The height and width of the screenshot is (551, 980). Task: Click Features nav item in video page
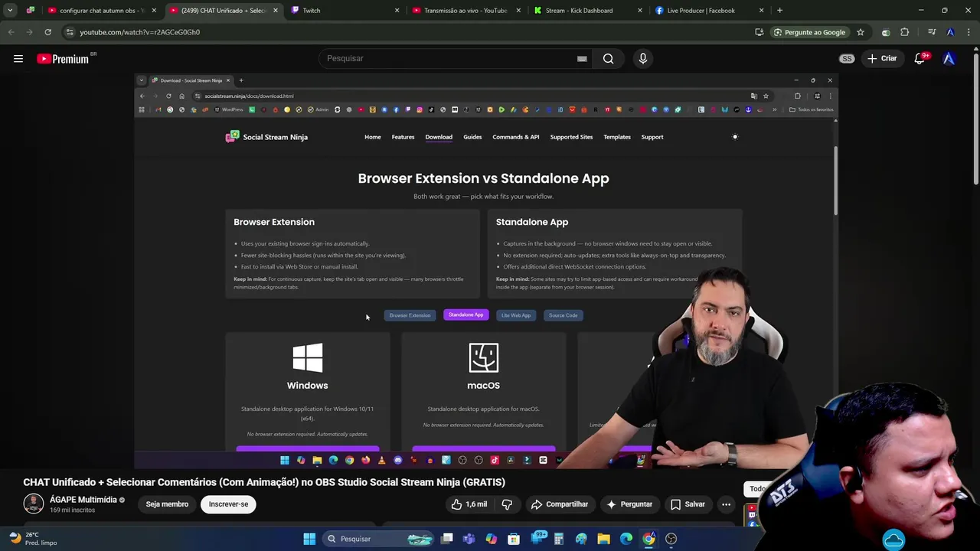tap(403, 137)
